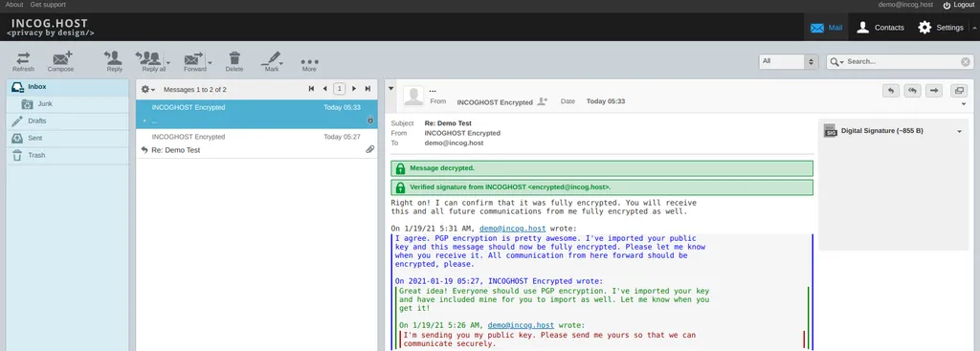The height and width of the screenshot is (351, 980).
Task: Click Reply all button in message header
Action: (x=912, y=91)
